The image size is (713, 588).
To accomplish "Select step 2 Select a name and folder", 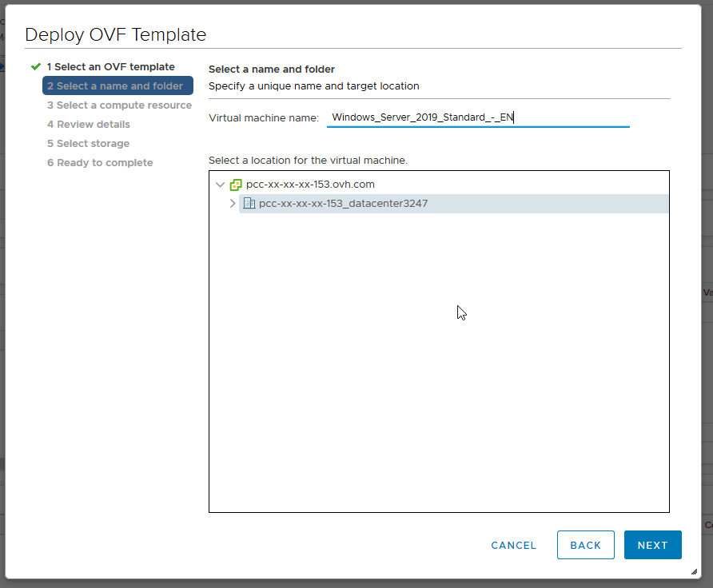I will pos(118,85).
